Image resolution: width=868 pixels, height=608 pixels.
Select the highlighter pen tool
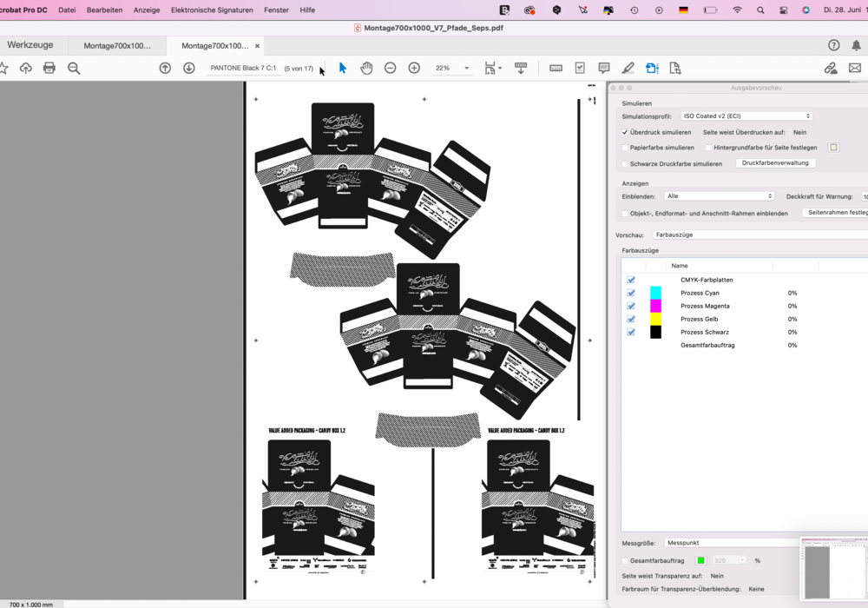point(628,68)
